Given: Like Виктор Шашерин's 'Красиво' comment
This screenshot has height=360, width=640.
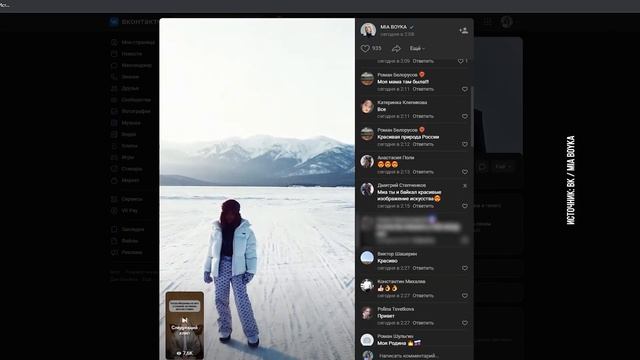Looking at the screenshot, I should (x=464, y=268).
